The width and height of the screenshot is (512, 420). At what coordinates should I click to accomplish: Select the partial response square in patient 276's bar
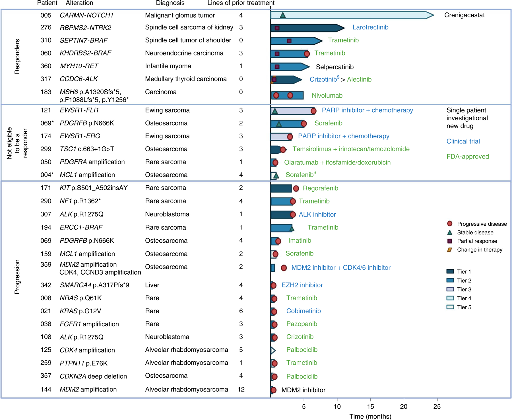[x=277, y=28]
